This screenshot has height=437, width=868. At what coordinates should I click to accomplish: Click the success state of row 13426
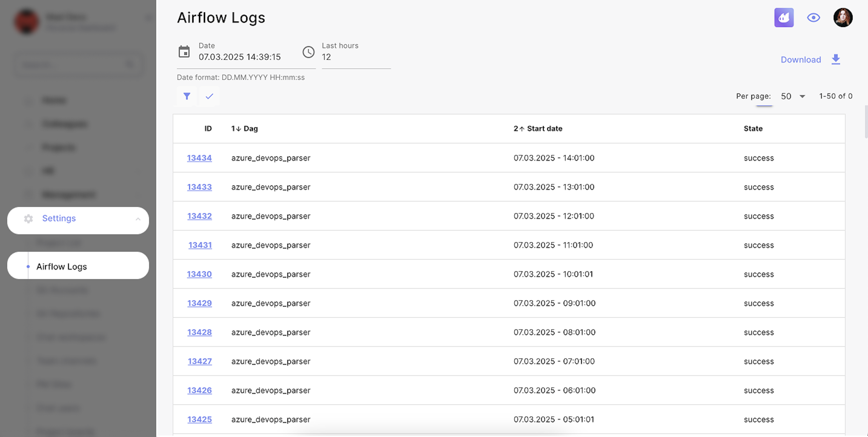(759, 390)
